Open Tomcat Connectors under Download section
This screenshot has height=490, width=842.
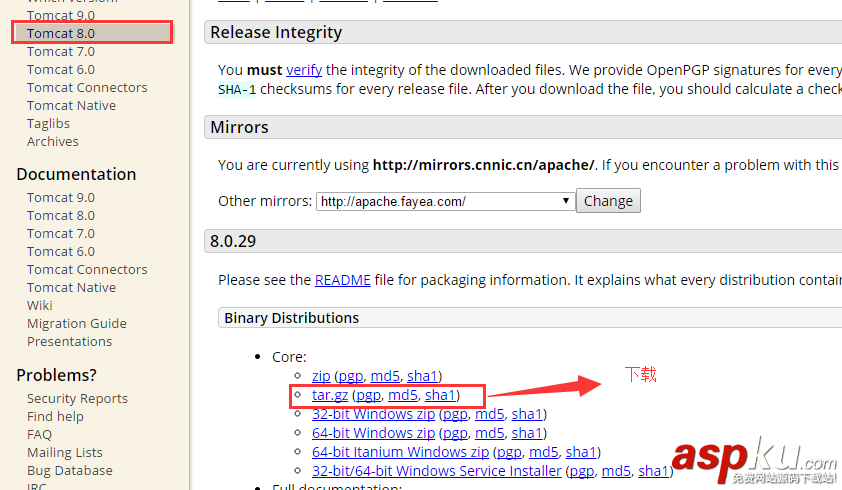click(x=87, y=88)
